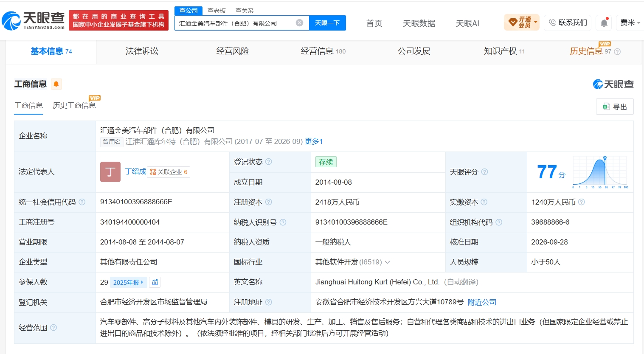Show help for 组织机构代码
644x354 pixels.
pos(499,222)
